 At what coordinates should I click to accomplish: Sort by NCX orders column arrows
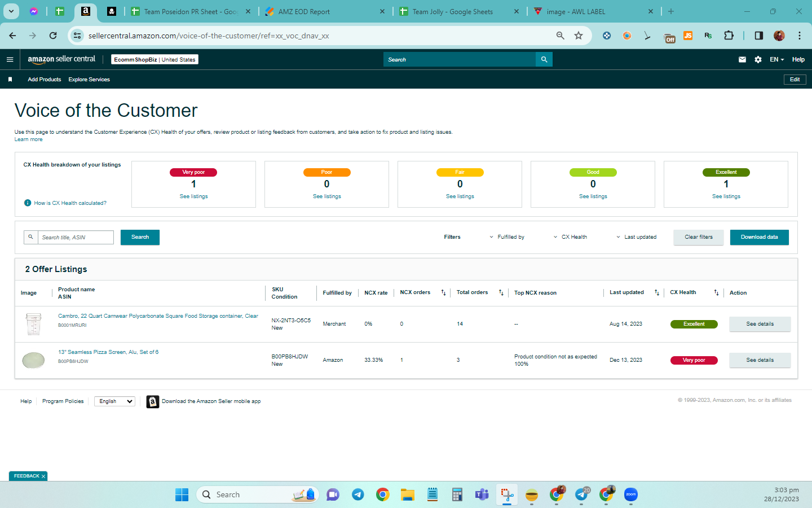click(x=443, y=292)
